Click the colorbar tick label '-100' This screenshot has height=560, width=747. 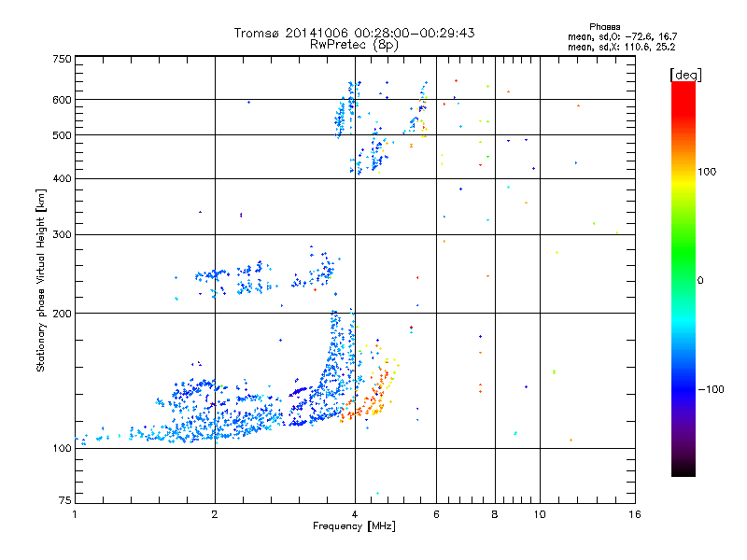point(712,389)
